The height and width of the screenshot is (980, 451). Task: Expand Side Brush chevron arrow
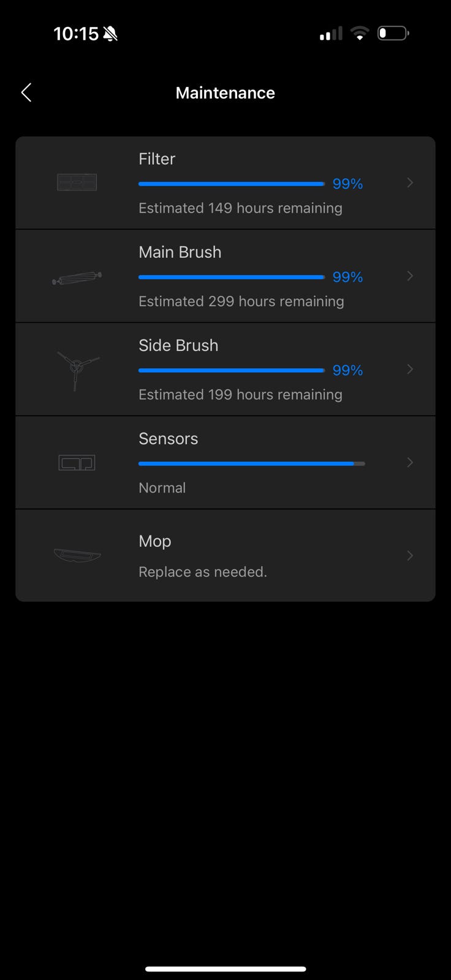click(410, 369)
